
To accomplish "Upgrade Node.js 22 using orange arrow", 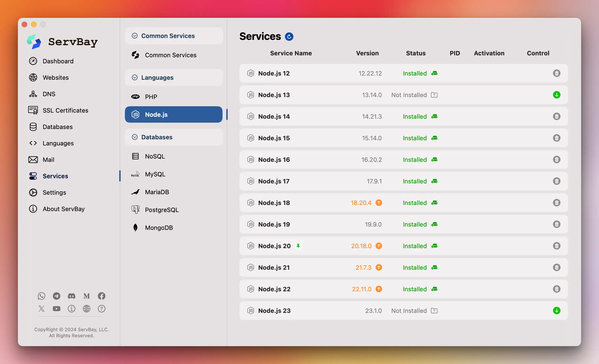I will tap(379, 289).
